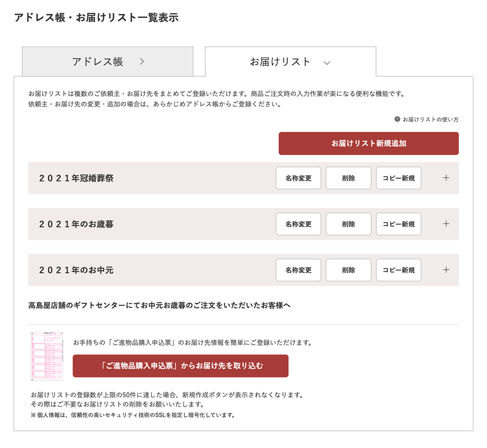The width and height of the screenshot is (487, 448).
Task: Switch to the アドレス帳 tab
Action: click(107, 62)
